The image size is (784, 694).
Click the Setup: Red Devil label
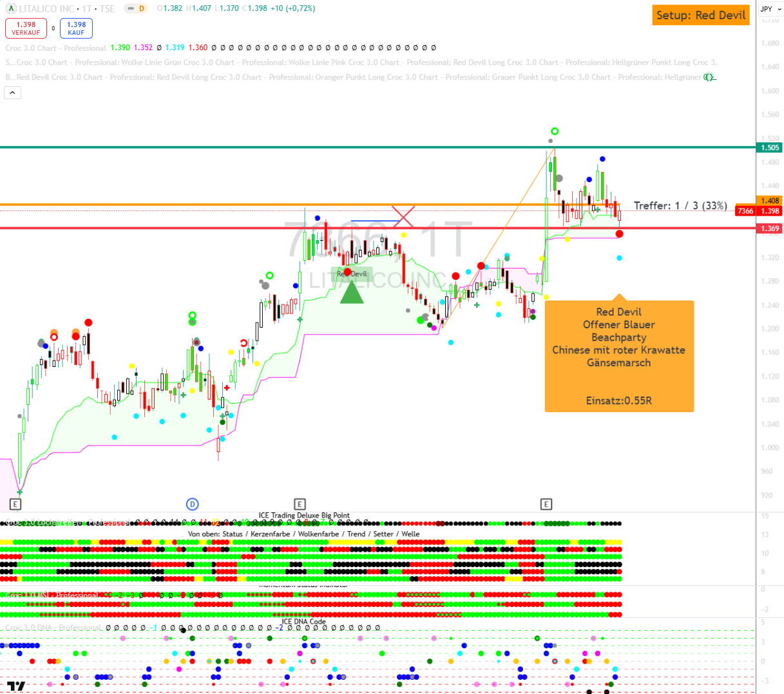click(700, 15)
